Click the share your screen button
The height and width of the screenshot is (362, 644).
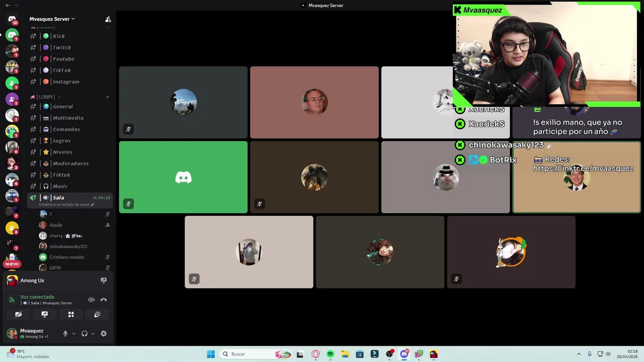point(44,314)
